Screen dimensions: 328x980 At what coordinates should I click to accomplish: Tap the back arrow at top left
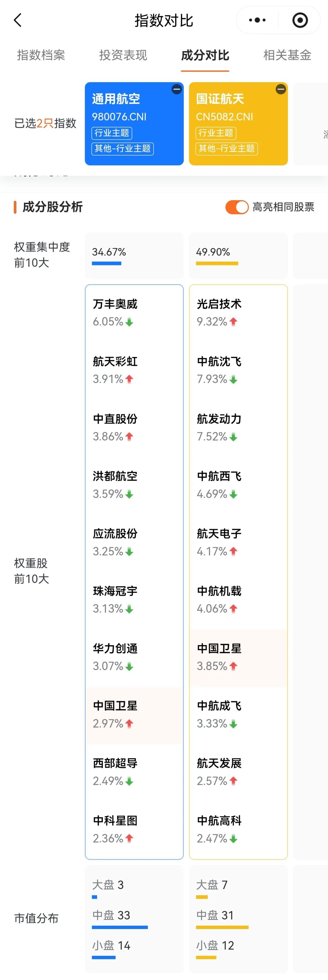(17, 20)
